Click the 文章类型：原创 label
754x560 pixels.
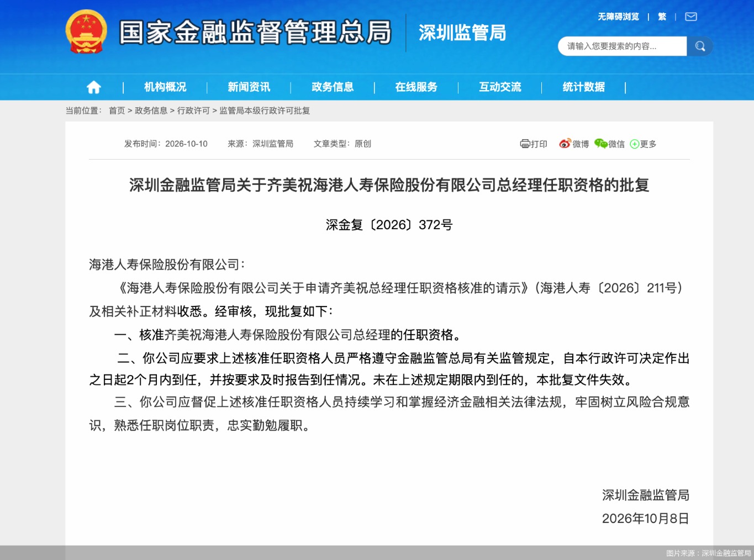tap(342, 144)
